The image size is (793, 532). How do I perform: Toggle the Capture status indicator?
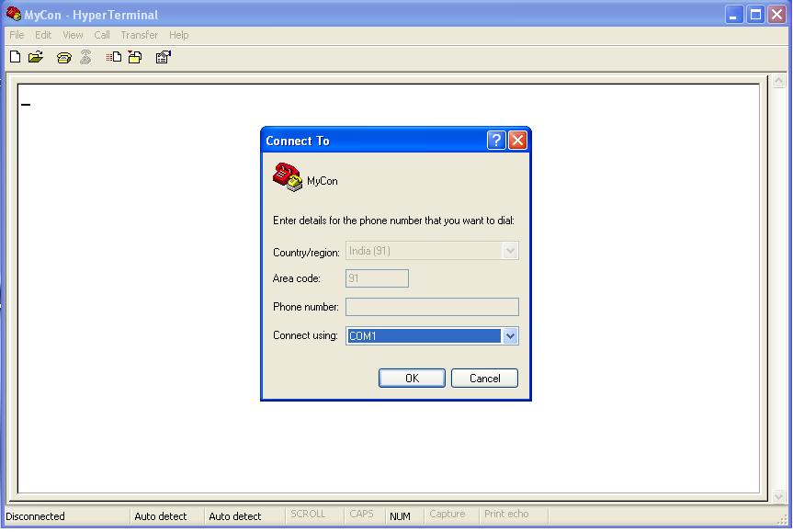447,515
